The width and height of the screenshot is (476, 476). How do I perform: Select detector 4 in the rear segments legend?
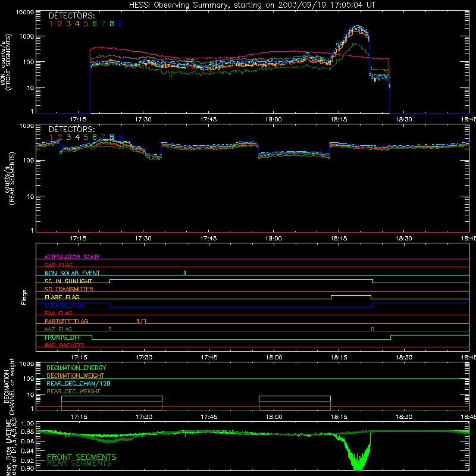(77, 137)
